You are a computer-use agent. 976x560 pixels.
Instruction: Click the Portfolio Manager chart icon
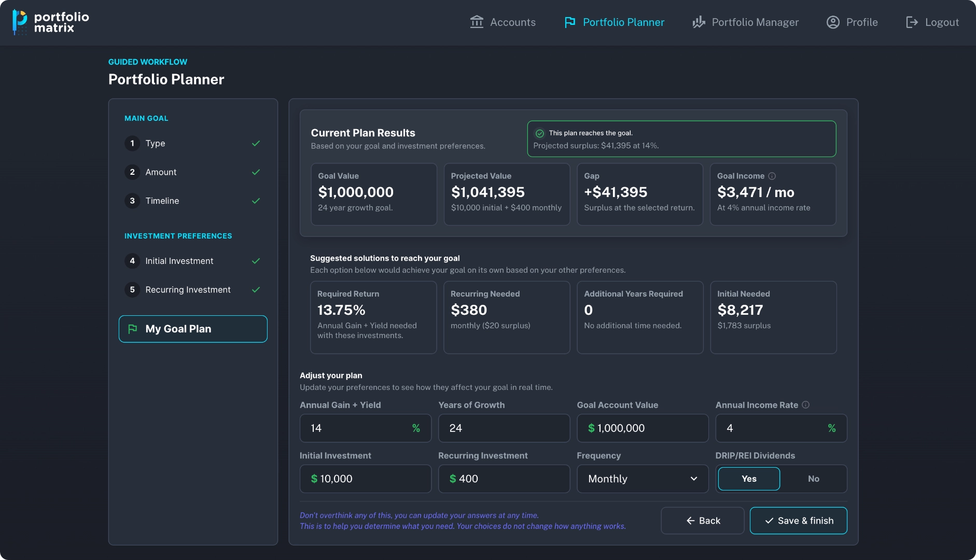tap(699, 22)
